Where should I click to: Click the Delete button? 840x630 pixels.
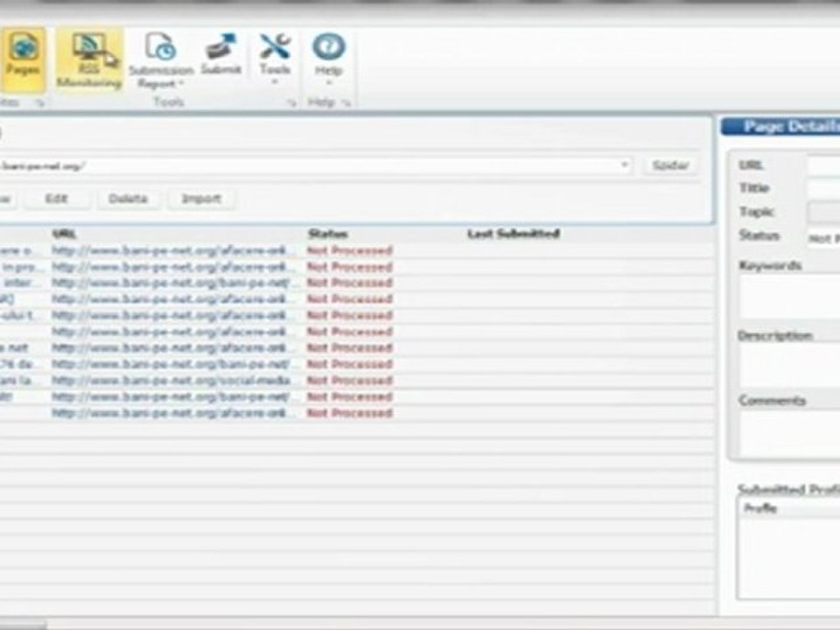(128, 199)
